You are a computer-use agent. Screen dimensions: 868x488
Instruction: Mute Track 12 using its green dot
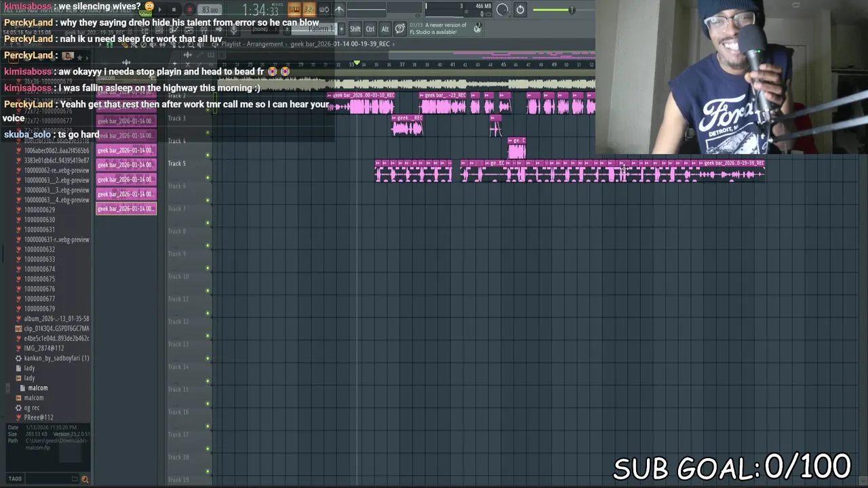click(x=208, y=335)
